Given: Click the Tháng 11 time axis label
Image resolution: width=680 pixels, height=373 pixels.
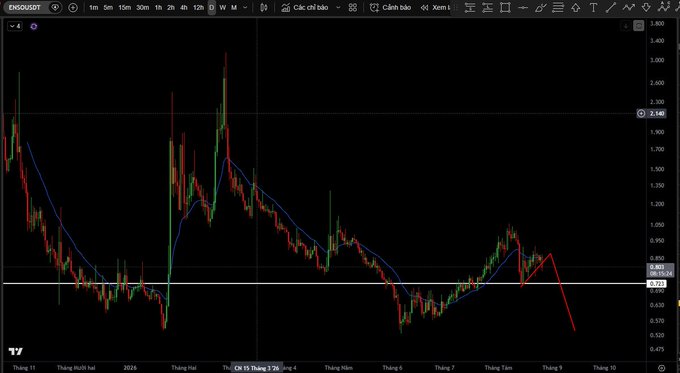Looking at the screenshot, I should pos(24,368).
